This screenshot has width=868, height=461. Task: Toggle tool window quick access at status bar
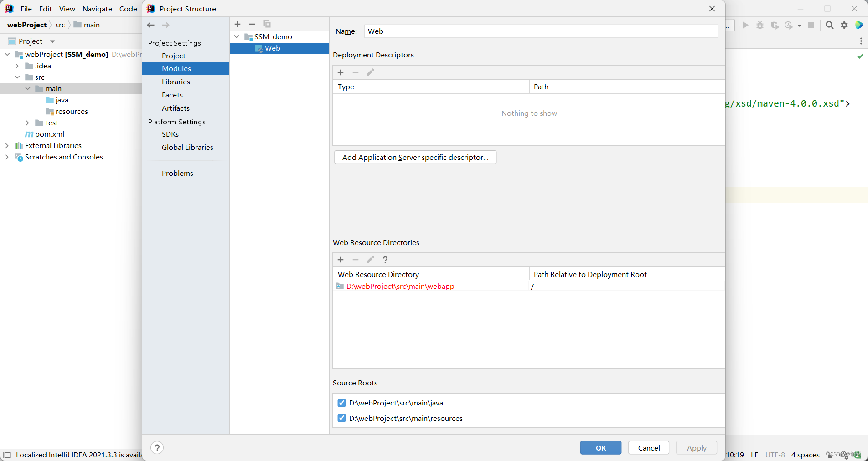7,455
